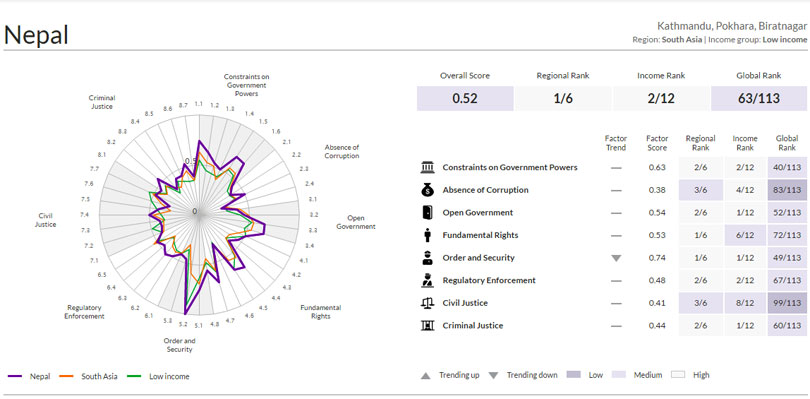Click the Regulatory Enforcement row label
Screen dimensions: 810x399
(489, 280)
